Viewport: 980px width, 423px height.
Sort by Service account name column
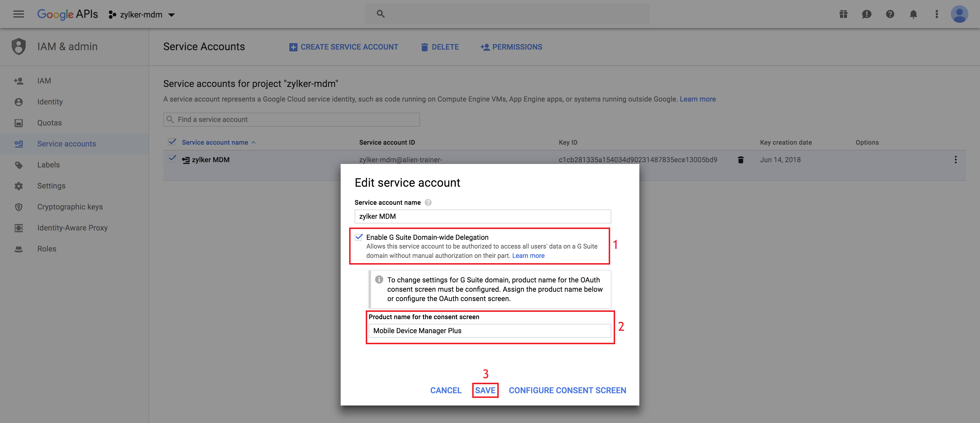215,142
